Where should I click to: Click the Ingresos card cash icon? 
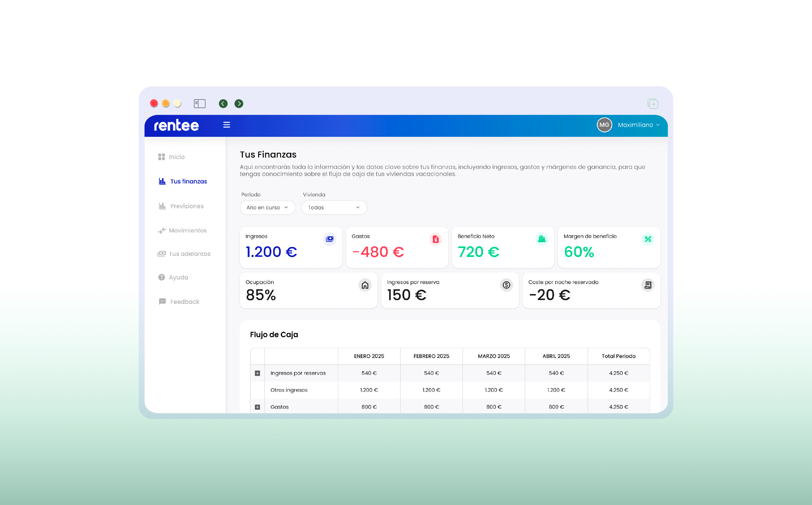[330, 239]
